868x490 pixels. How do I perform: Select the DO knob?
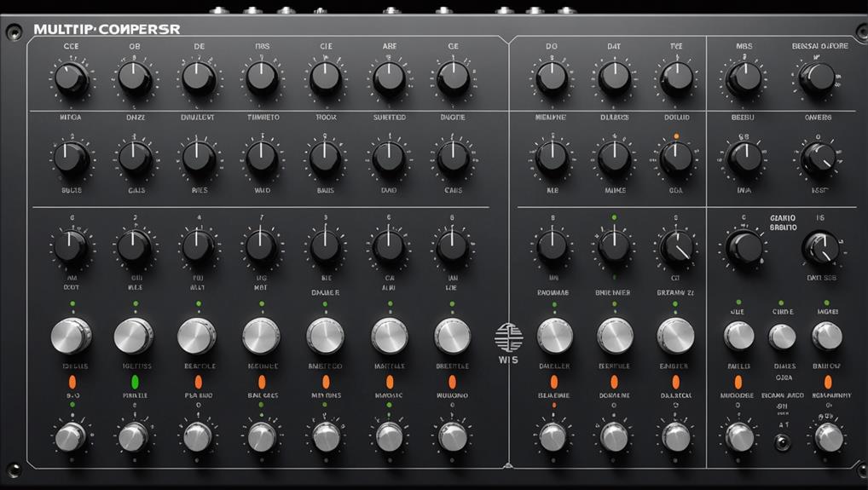pyautogui.click(x=552, y=78)
